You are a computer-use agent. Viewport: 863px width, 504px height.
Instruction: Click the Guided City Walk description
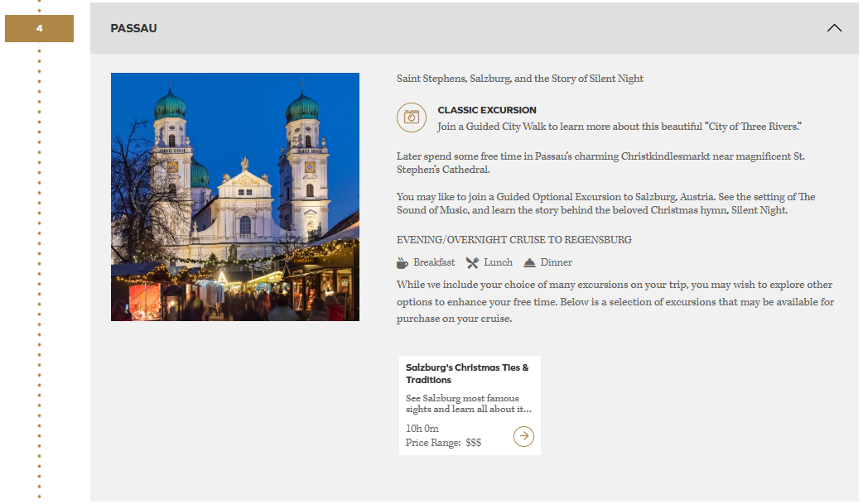[x=620, y=127]
